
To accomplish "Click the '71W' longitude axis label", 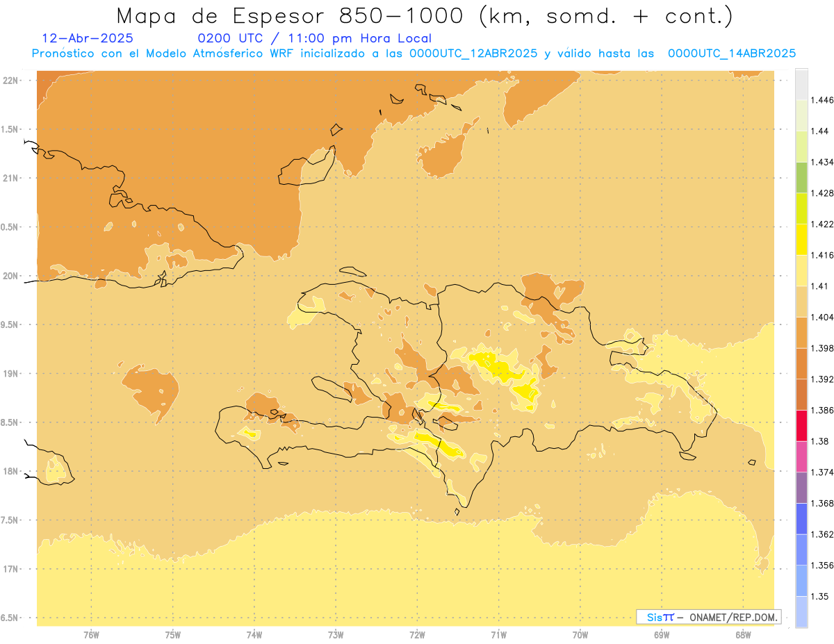I will click(498, 634).
